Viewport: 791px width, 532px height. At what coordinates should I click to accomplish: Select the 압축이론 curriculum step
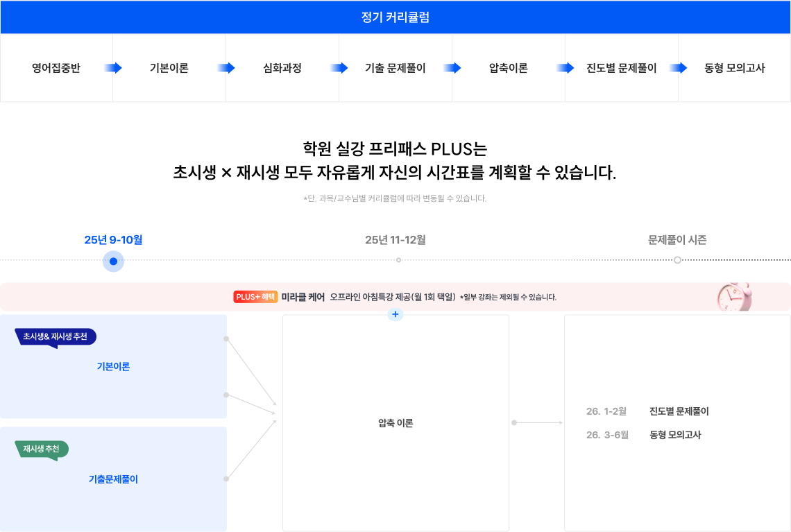508,67
